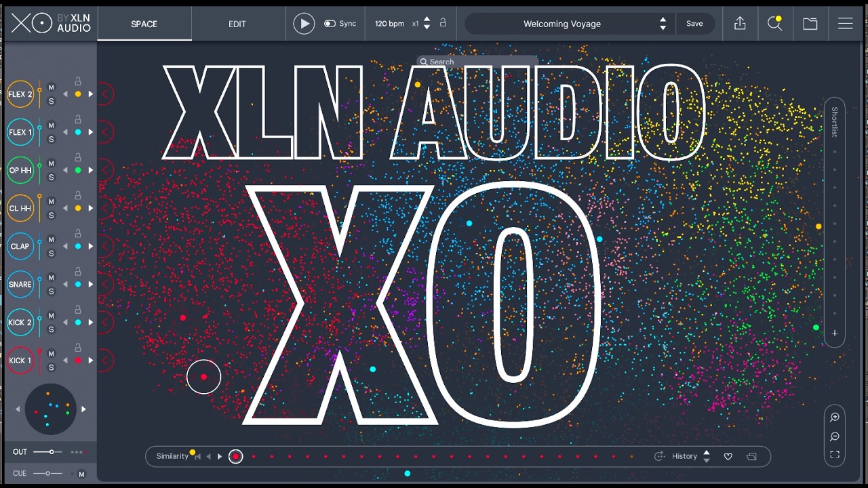Adjust the OUT volume slider
The width and height of the screenshot is (868, 488).
pos(47,452)
